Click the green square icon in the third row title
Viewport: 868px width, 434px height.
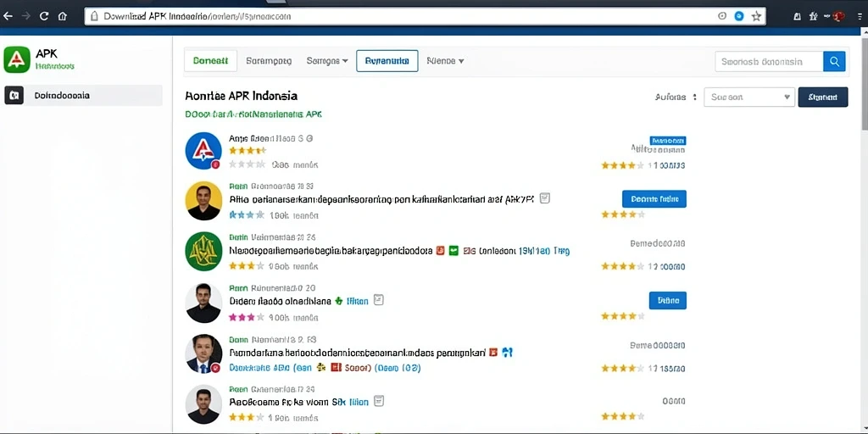454,250
